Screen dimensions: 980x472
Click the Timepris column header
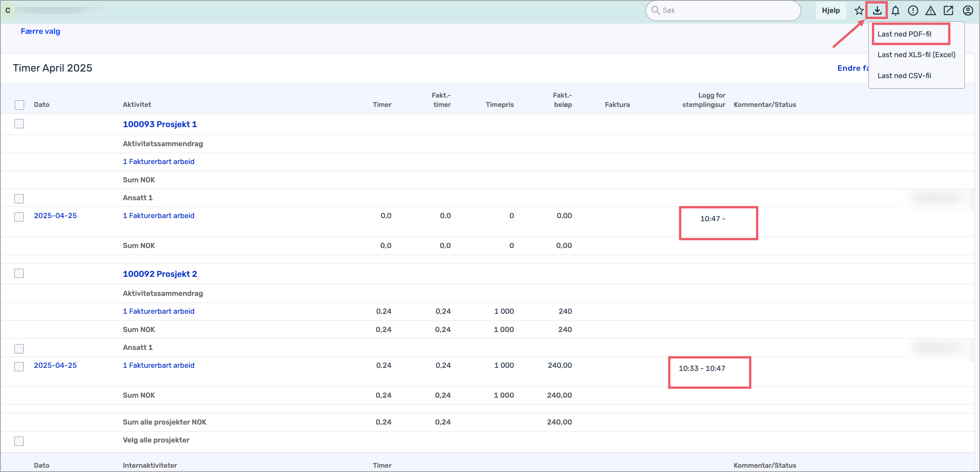pyautogui.click(x=500, y=105)
